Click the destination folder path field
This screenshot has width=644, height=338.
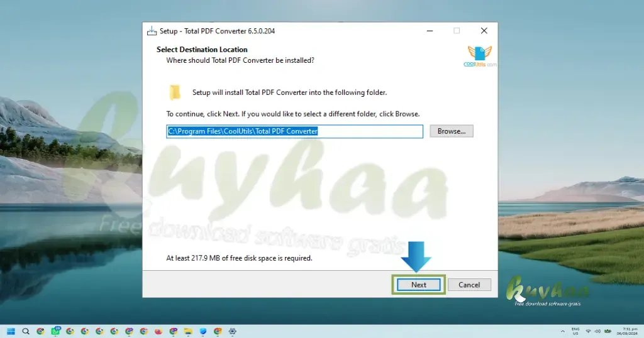tap(294, 131)
